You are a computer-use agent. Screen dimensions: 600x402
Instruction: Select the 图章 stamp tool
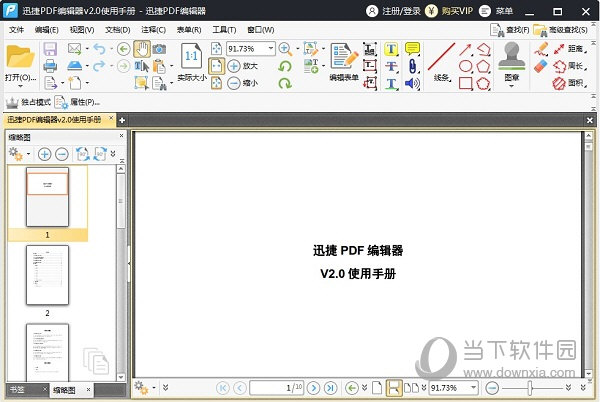tap(512, 60)
